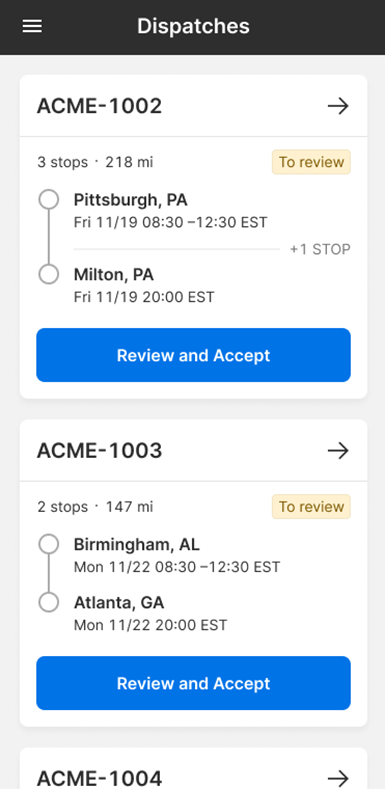
Task: Select the Atlanta, GA stop circle marker
Action: tap(49, 602)
